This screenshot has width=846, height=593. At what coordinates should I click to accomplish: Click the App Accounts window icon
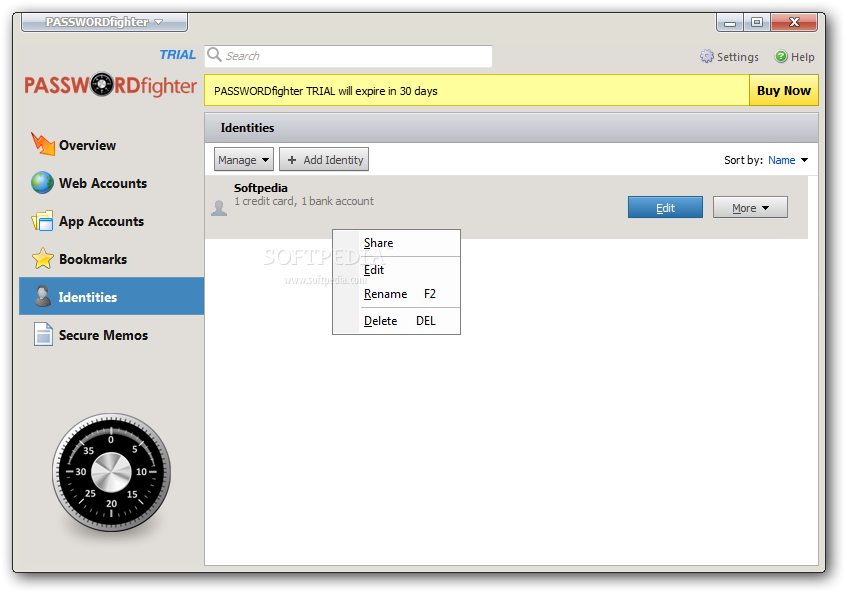pyautogui.click(x=43, y=221)
